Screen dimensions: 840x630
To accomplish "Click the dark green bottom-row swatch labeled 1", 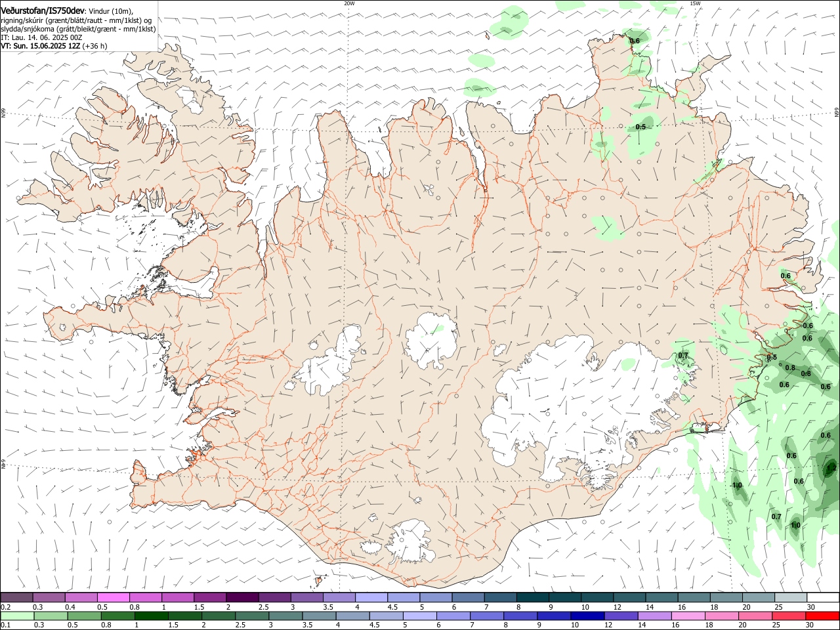I will tap(151, 616).
